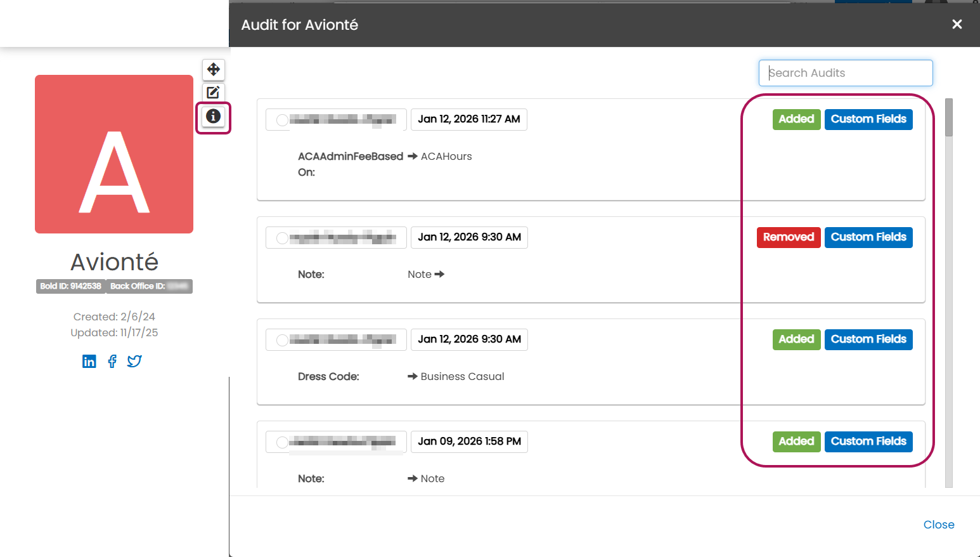Open Avionté's LinkedIn profile icon
Screen dimensions: 980x557
(x=89, y=362)
